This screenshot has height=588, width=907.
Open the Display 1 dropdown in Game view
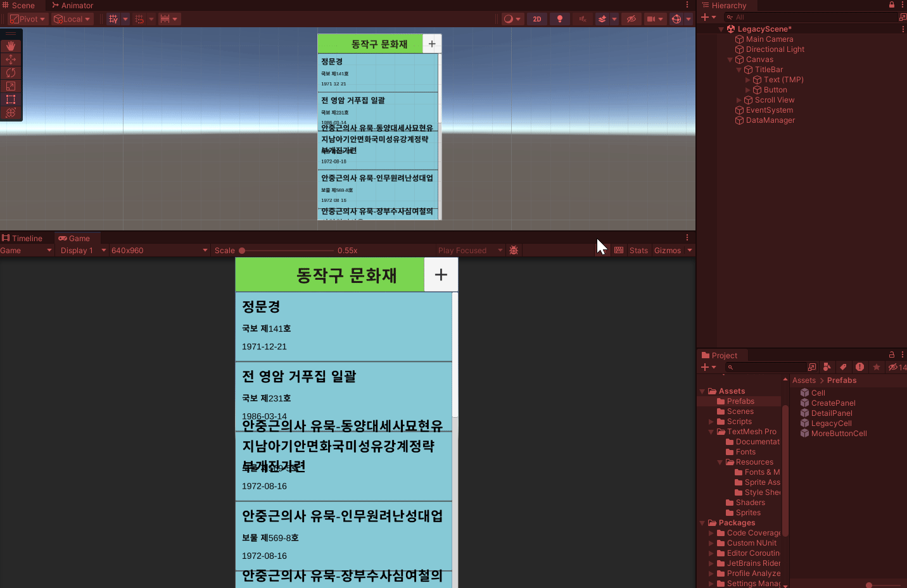(82, 251)
